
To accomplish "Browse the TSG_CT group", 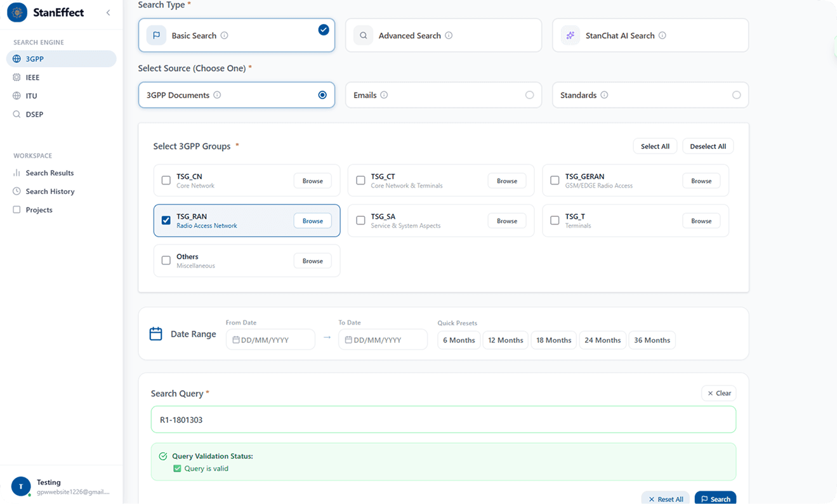I will [507, 181].
